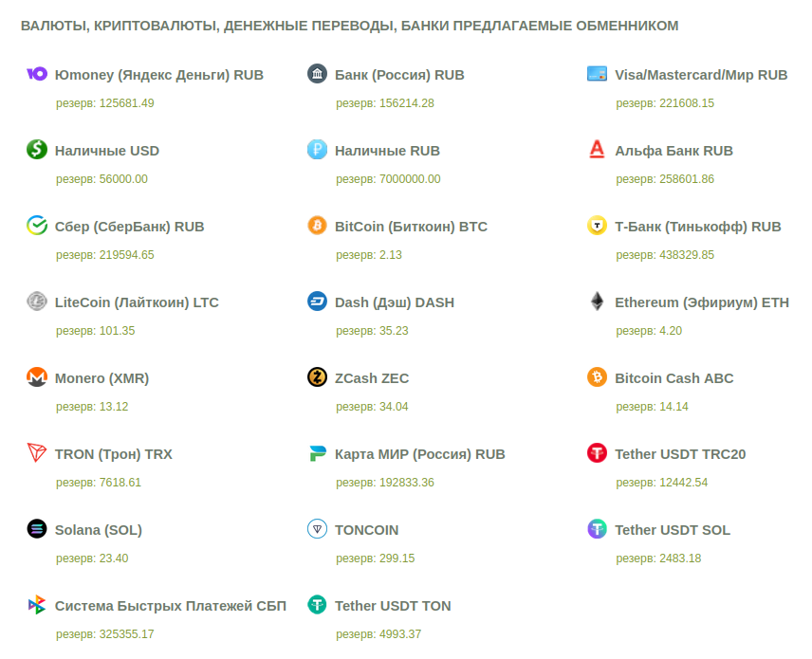Open the LiteCoin (Лайткоин) LTC link

pyautogui.click(x=137, y=302)
